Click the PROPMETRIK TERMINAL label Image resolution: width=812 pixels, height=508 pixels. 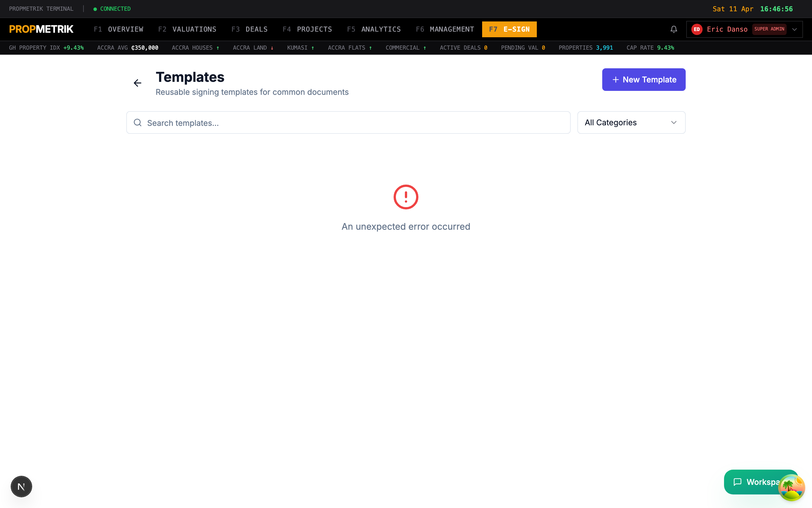[41, 9]
